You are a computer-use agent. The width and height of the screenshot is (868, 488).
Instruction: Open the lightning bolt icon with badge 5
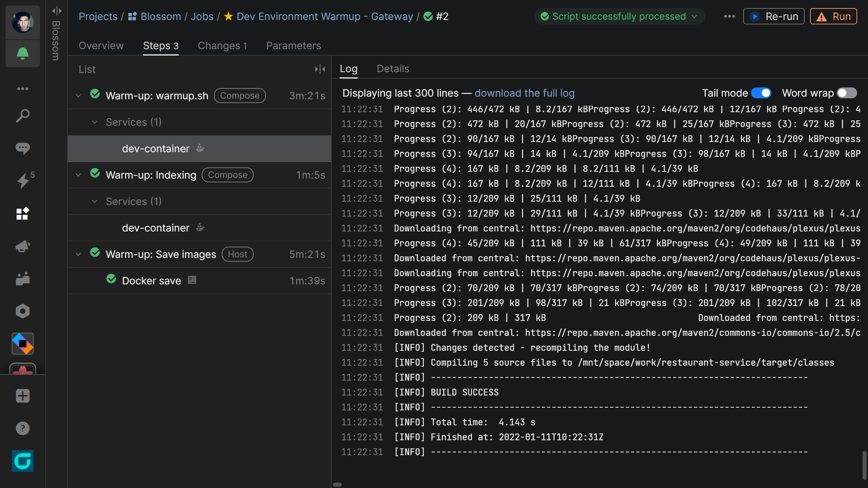click(x=23, y=180)
